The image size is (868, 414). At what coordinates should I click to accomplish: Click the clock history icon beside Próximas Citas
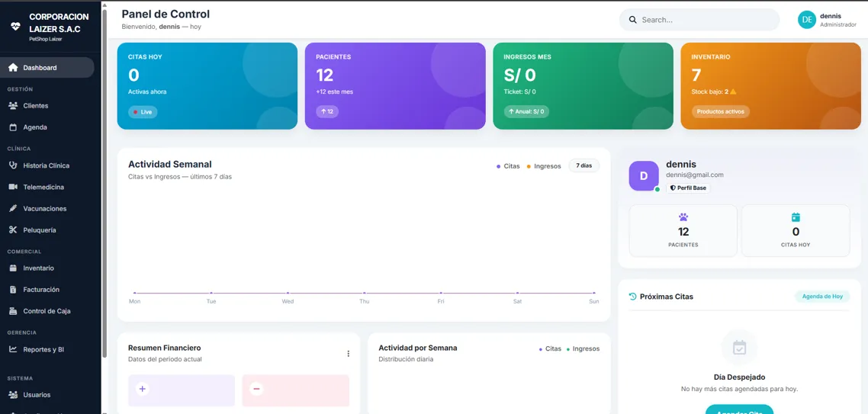(x=633, y=296)
